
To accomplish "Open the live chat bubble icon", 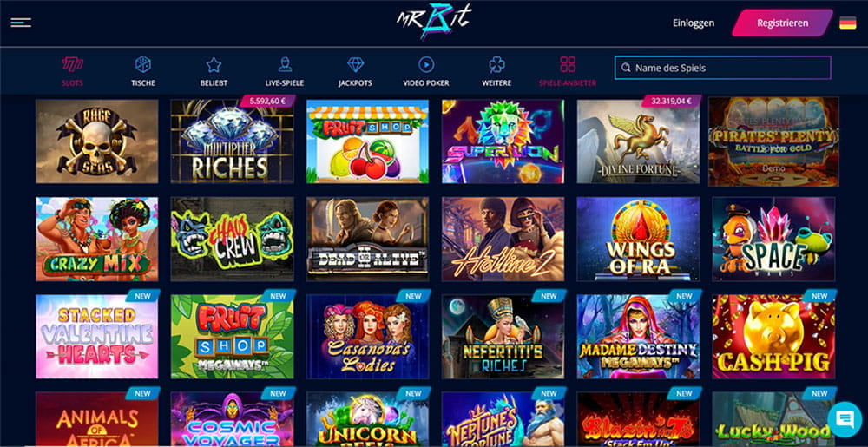I will coord(845,418).
